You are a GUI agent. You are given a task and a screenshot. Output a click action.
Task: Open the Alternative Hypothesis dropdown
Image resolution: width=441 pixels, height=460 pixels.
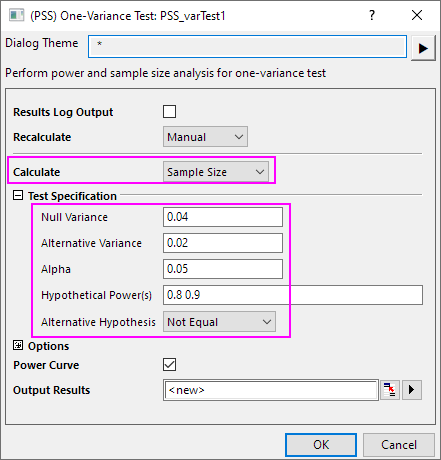[219, 322]
